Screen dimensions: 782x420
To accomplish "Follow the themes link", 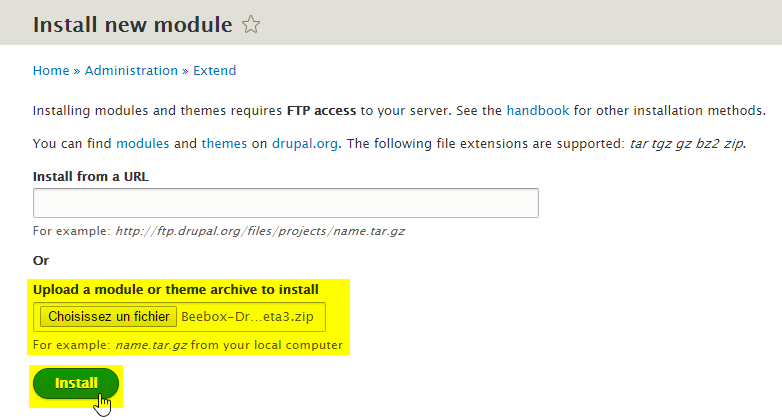I will pyautogui.click(x=224, y=144).
